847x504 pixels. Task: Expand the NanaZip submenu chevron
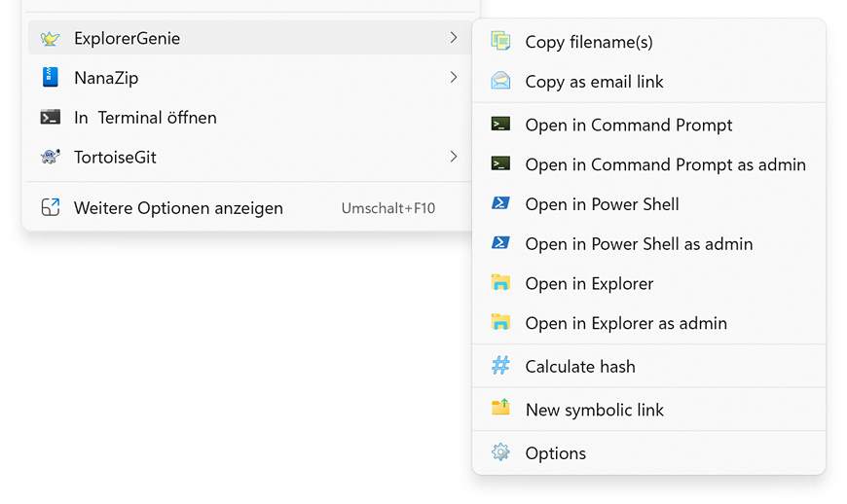click(454, 77)
